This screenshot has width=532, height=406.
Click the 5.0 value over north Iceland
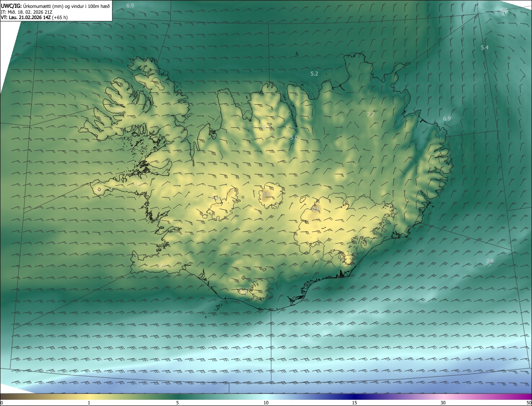pyautogui.click(x=294, y=137)
